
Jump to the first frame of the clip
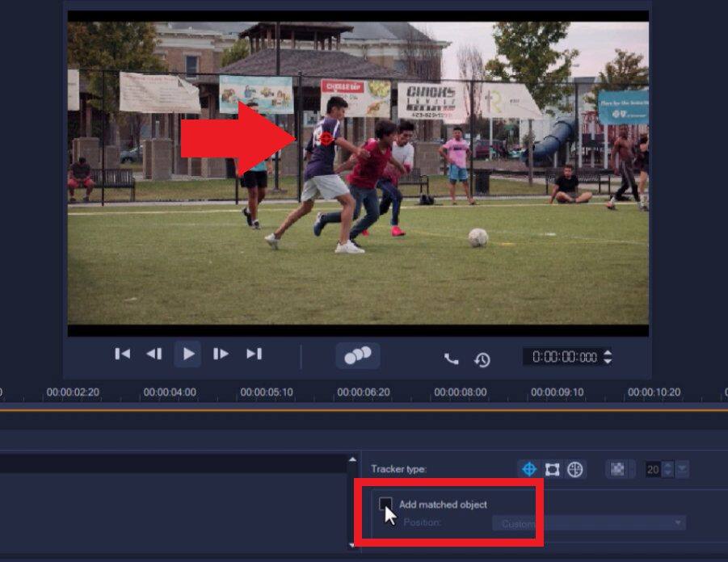pos(123,353)
